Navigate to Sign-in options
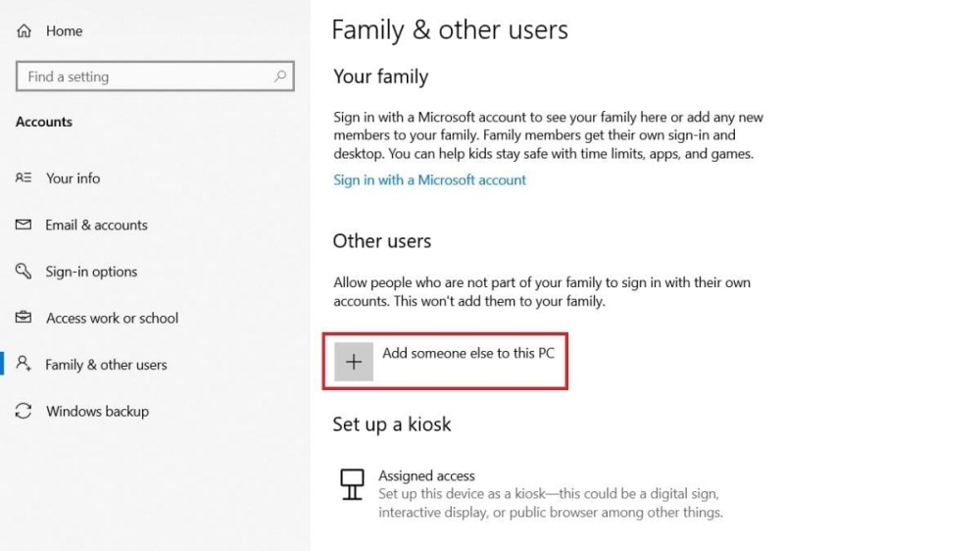The height and width of the screenshot is (551, 980). tap(91, 272)
